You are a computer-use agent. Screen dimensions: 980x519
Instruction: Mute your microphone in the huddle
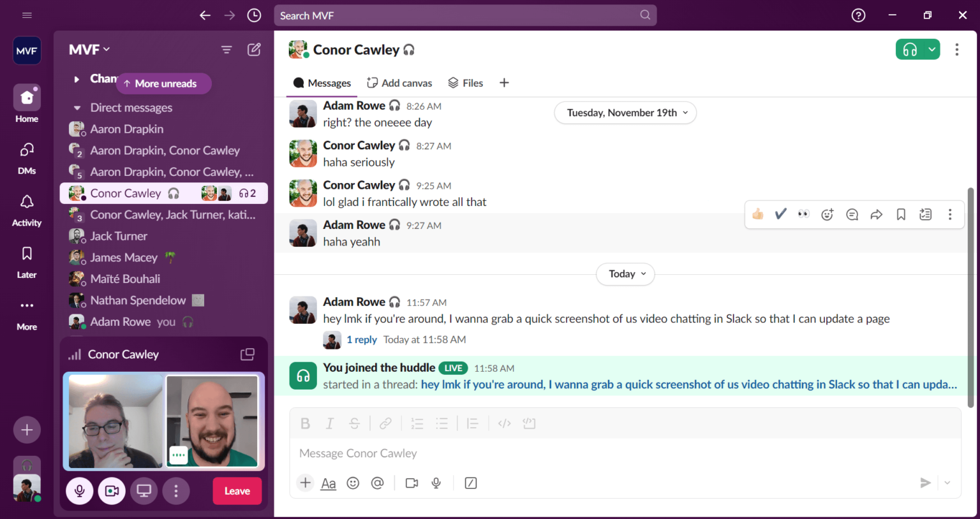79,490
